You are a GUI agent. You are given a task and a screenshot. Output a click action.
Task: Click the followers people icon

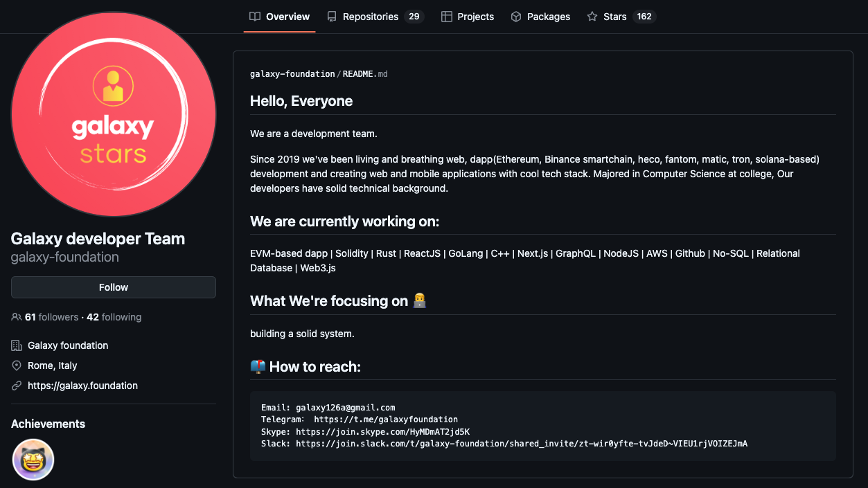pos(17,317)
